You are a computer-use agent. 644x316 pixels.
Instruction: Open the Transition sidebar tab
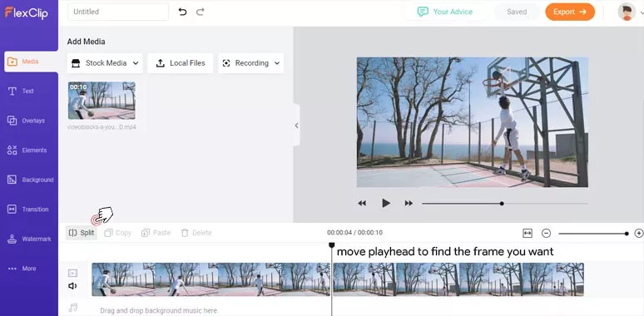29,210
